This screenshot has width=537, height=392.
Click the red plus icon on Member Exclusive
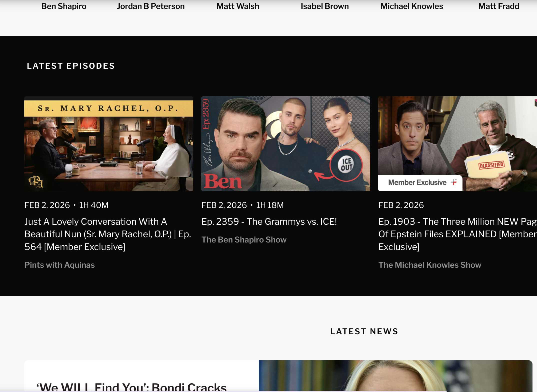[454, 182]
